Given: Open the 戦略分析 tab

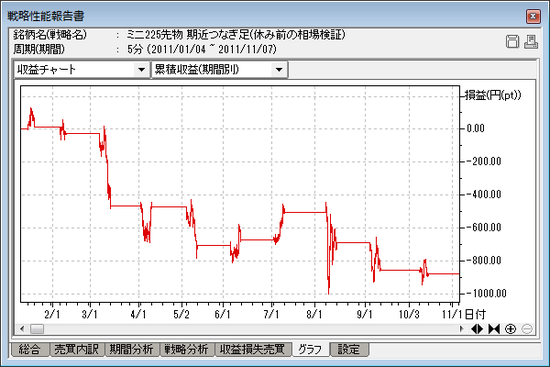Looking at the screenshot, I should coord(187,349).
